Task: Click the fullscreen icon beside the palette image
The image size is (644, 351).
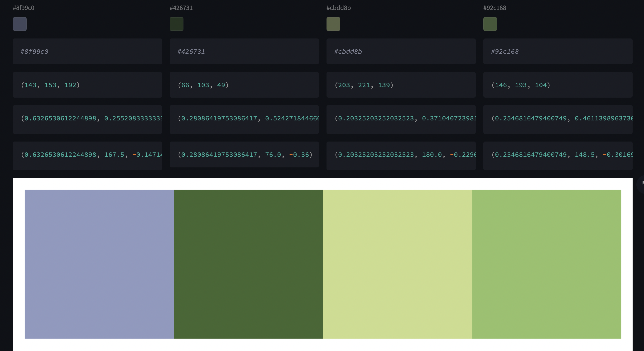Action: click(x=642, y=183)
